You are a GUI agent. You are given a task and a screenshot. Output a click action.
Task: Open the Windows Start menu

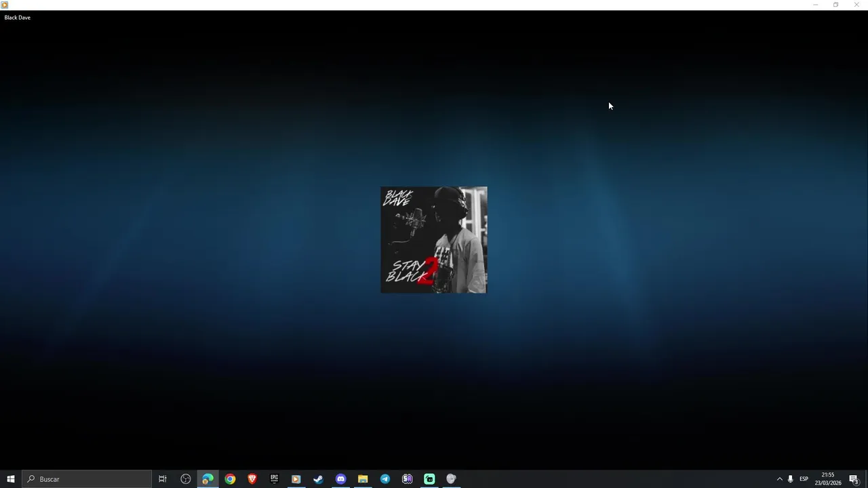[11, 479]
